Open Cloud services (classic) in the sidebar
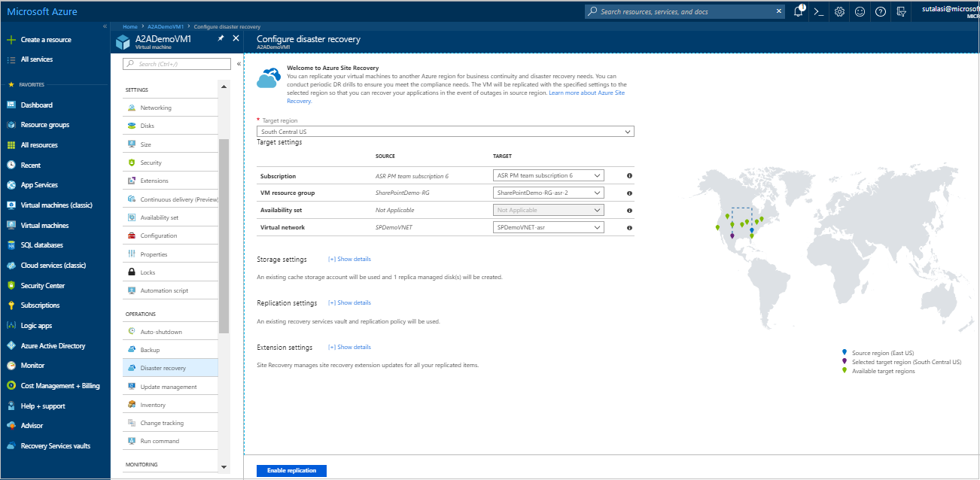 [x=55, y=265]
